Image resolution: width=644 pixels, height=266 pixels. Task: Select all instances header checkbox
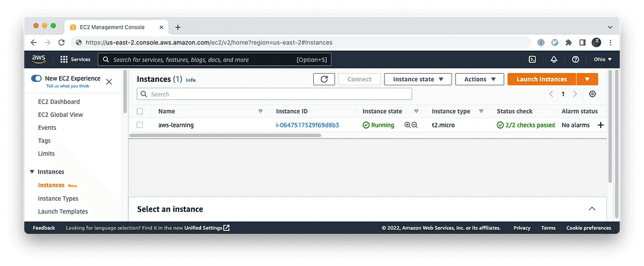point(140,111)
